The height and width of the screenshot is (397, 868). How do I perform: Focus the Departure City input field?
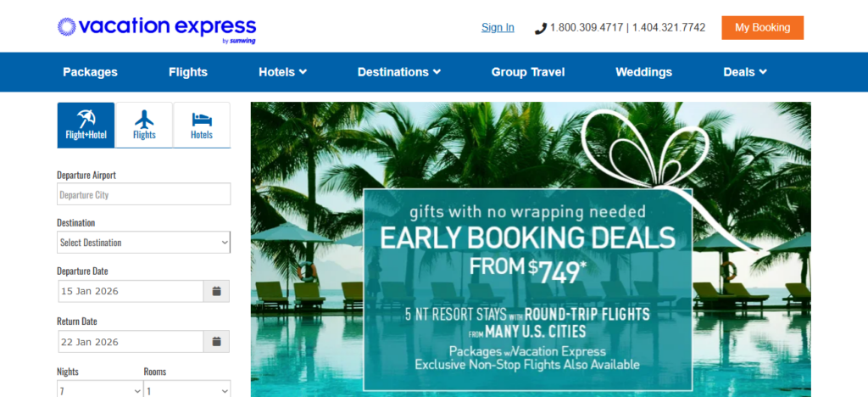[x=144, y=194]
